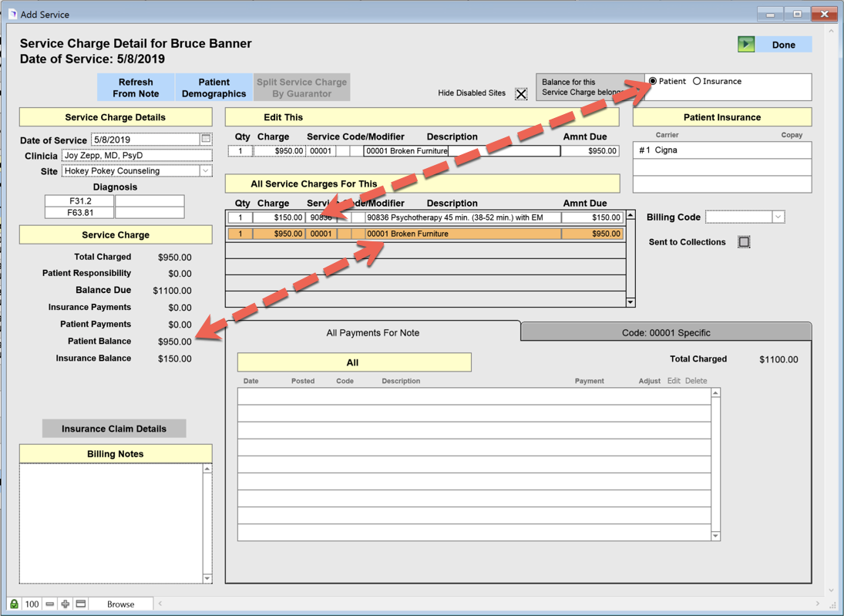Open the Browse mode menu in status bar
Viewport: 844px width, 616px height.
point(120,604)
